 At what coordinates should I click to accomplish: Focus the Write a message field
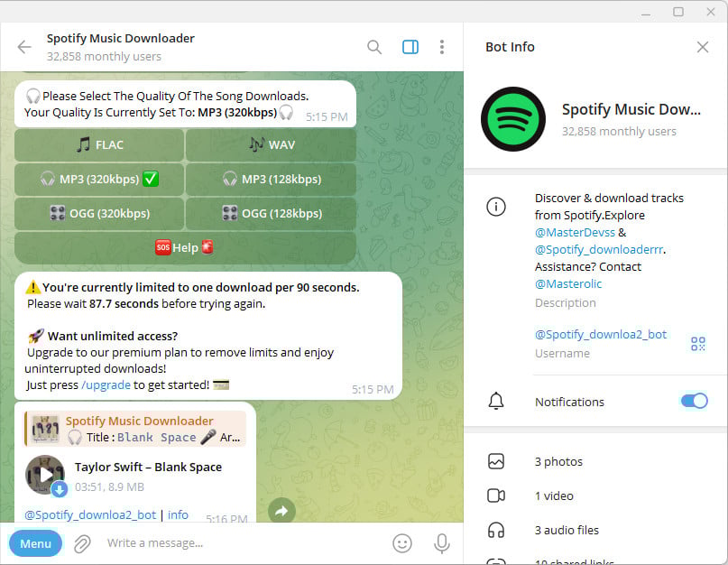pos(242,543)
